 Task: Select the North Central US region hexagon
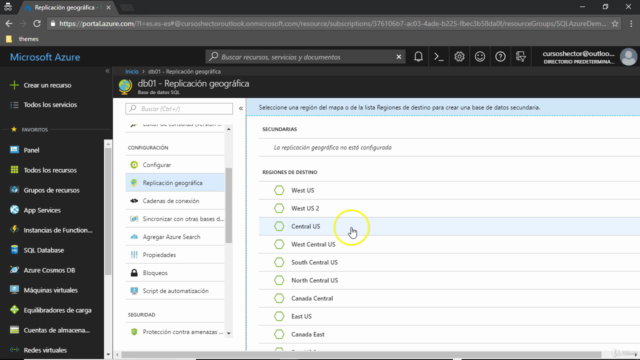pyautogui.click(x=279, y=280)
